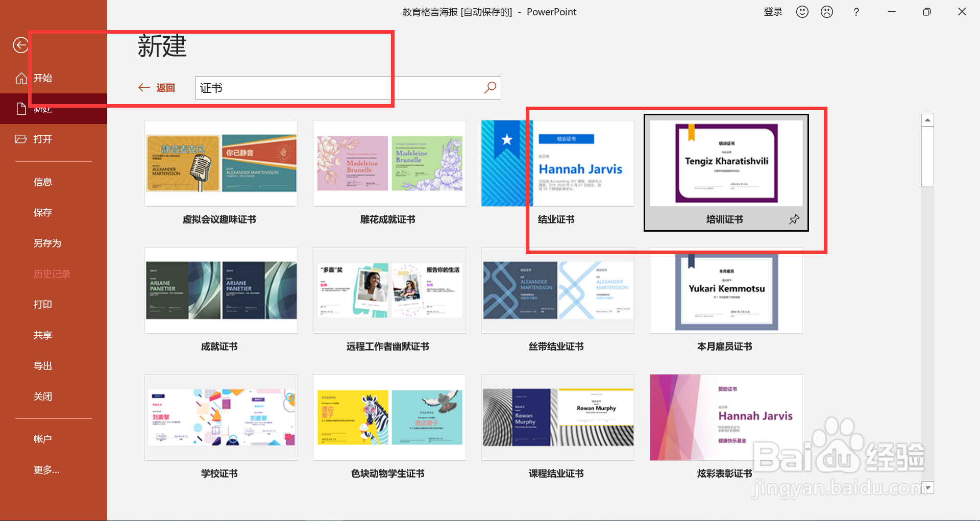
Task: Select the 虚拟会议趣味证书 template thumbnail
Action: (221, 163)
